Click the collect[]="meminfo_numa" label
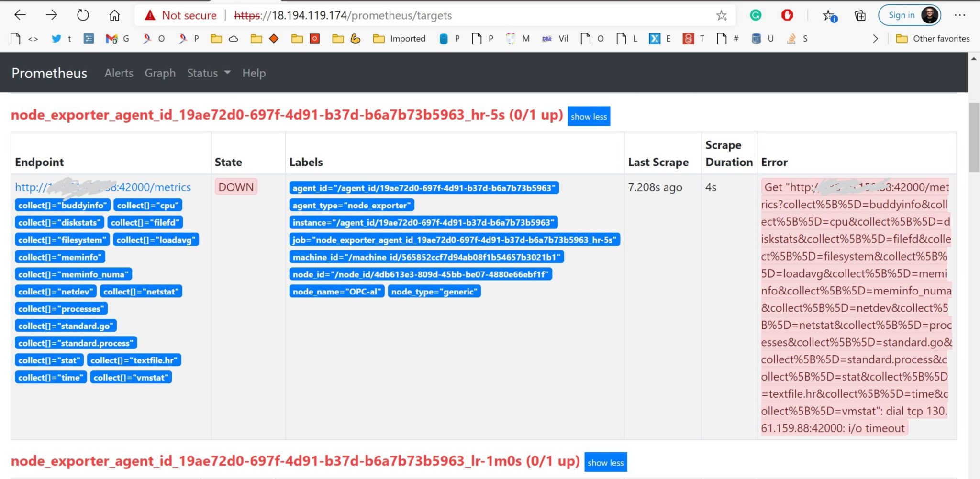This screenshot has height=479, width=980. 73,274
